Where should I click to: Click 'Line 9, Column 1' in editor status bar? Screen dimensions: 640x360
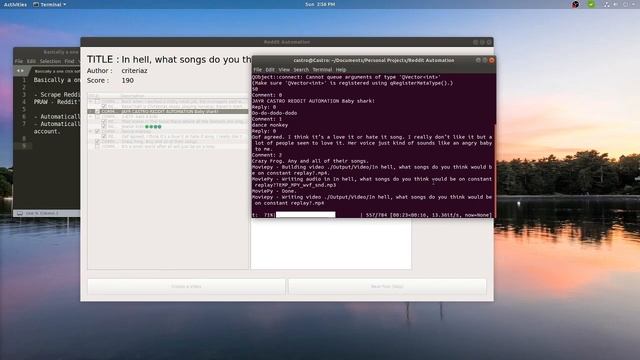(42, 213)
